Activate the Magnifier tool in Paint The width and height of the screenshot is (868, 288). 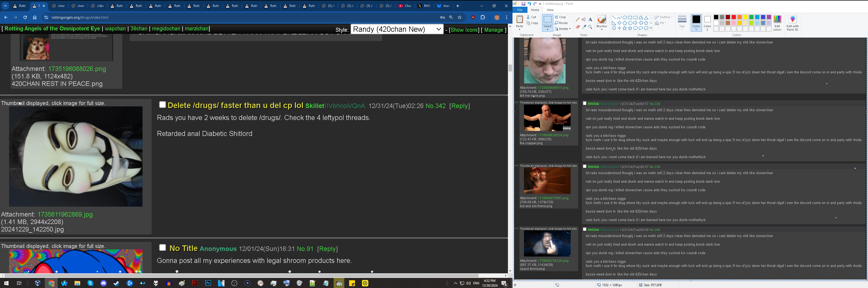(x=590, y=27)
